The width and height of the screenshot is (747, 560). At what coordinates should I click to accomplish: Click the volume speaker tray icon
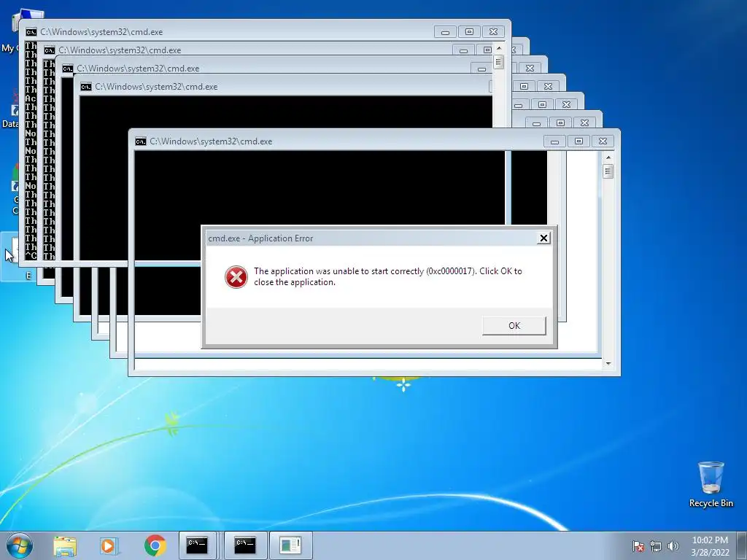[x=673, y=546]
